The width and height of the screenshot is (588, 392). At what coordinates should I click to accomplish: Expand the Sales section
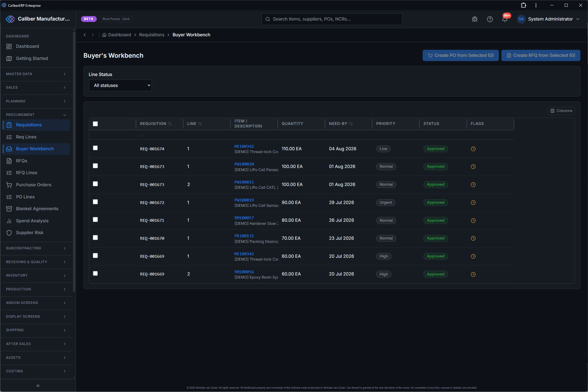pos(37,88)
